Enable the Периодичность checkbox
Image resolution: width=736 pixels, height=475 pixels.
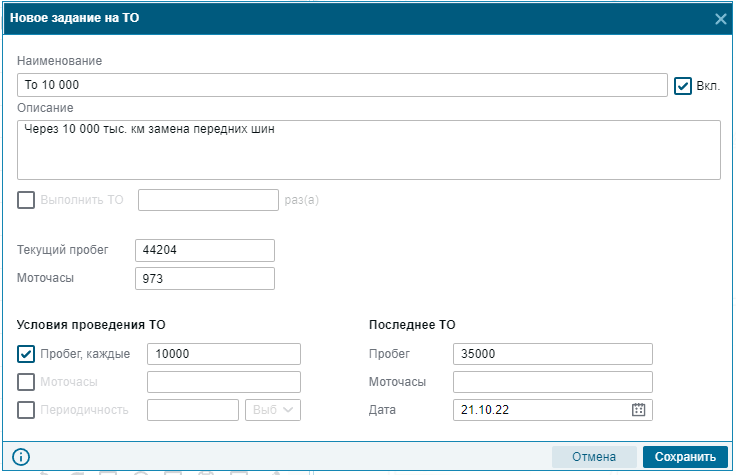point(26,410)
